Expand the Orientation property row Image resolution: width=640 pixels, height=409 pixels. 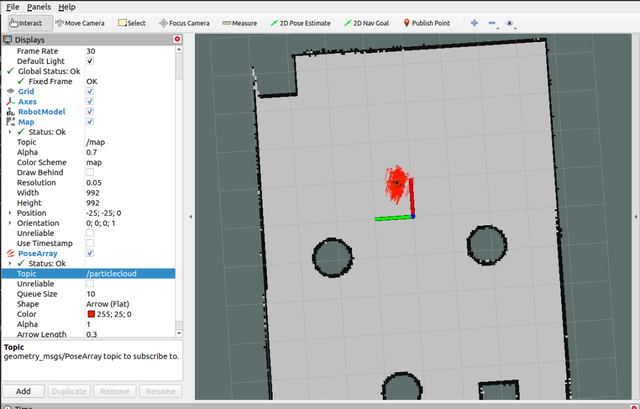pyautogui.click(x=10, y=223)
